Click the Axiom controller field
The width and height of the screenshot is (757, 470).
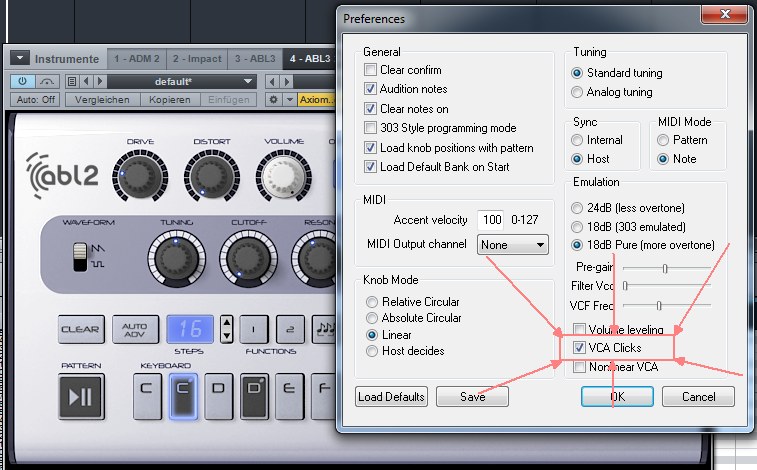click(316, 99)
